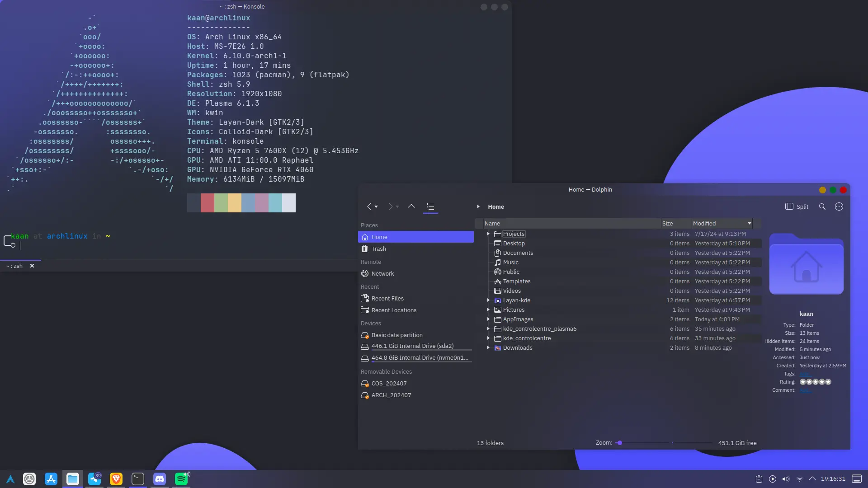Open the Dolphin menu (three-dots circle)
The width and height of the screenshot is (868, 488).
pyautogui.click(x=839, y=206)
